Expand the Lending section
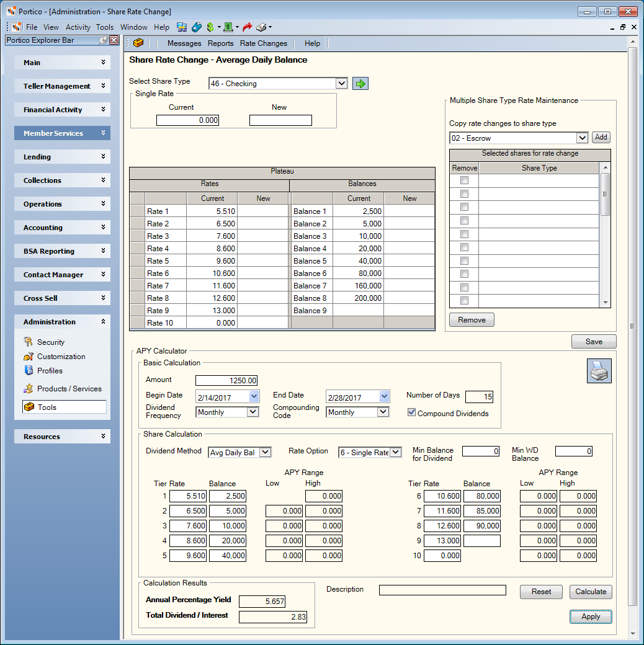 pyautogui.click(x=62, y=157)
